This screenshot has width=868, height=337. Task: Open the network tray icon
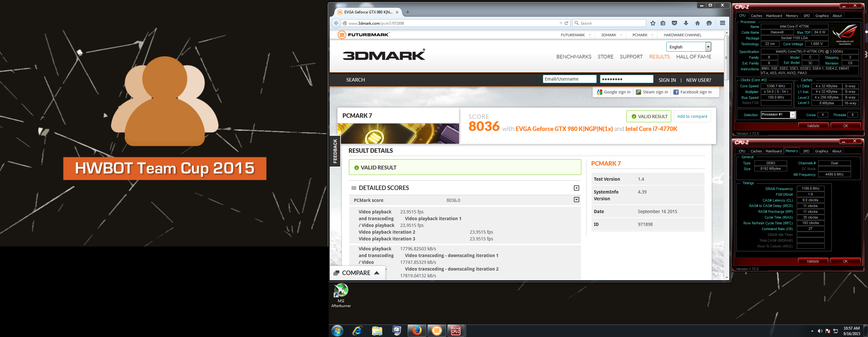(x=836, y=331)
